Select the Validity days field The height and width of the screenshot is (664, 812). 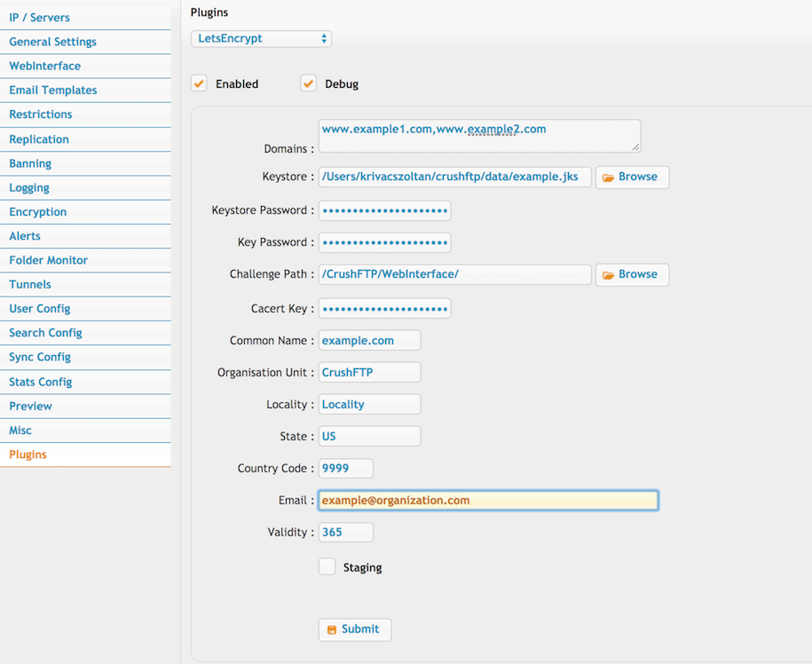click(345, 533)
